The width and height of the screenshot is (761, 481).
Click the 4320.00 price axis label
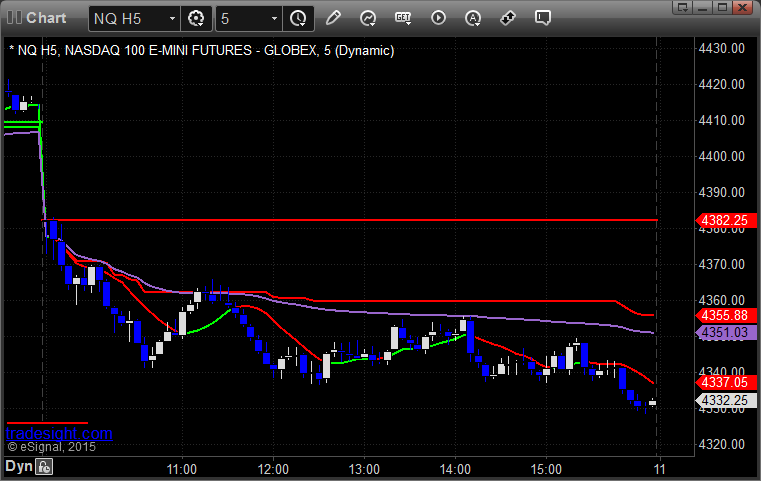pyautogui.click(x=721, y=445)
